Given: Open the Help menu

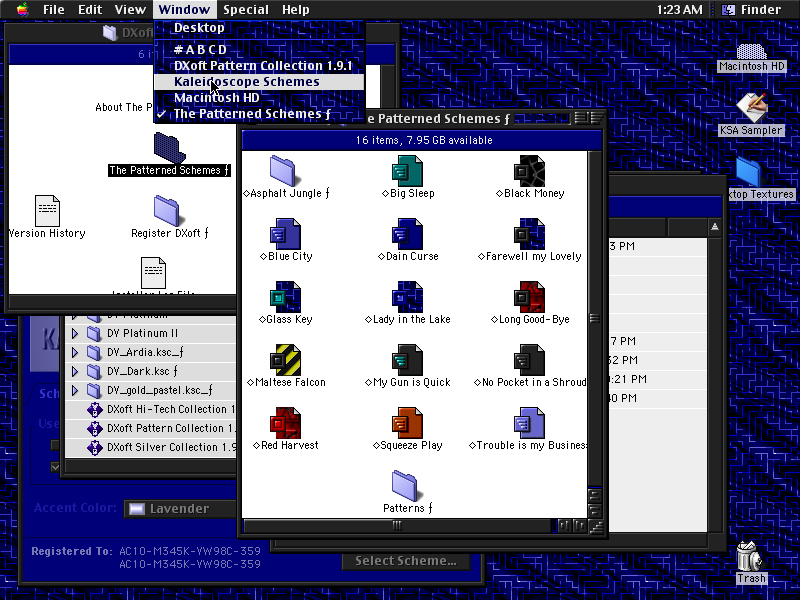Looking at the screenshot, I should (x=295, y=10).
